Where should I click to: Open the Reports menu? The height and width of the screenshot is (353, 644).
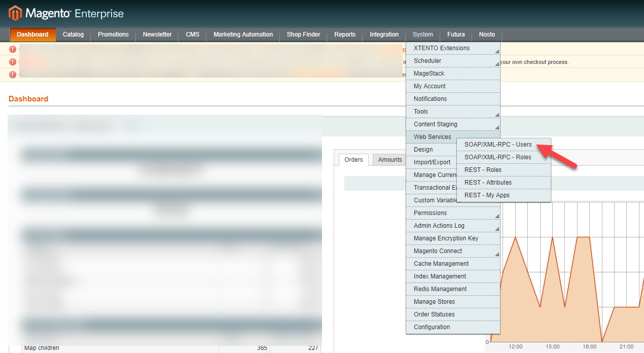(x=345, y=34)
